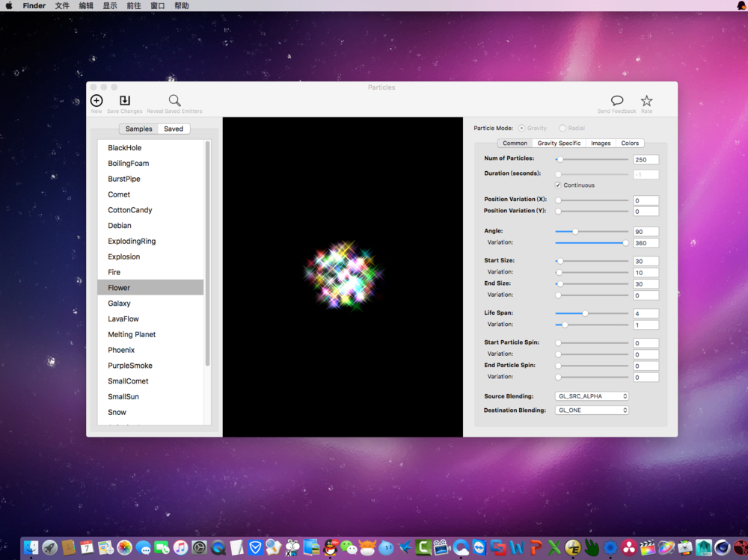
Task: Switch to the Gravity Specific tab
Action: (x=559, y=144)
